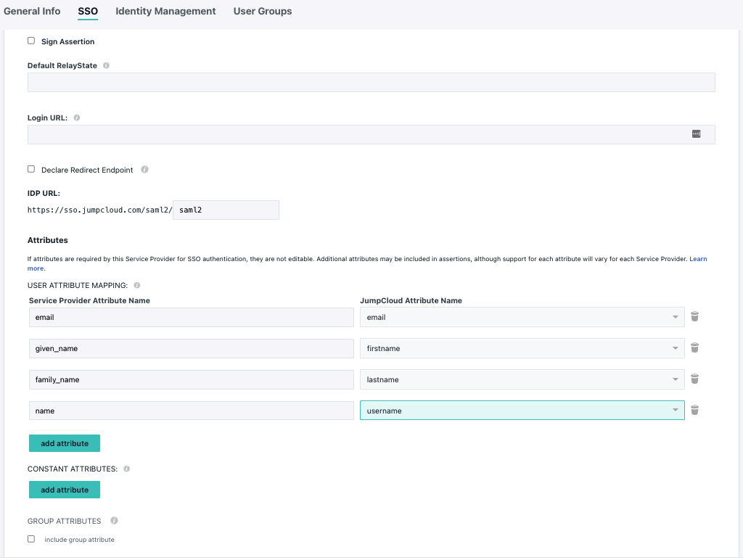
Task: Click the Default RelayState input field
Action: coord(371,83)
